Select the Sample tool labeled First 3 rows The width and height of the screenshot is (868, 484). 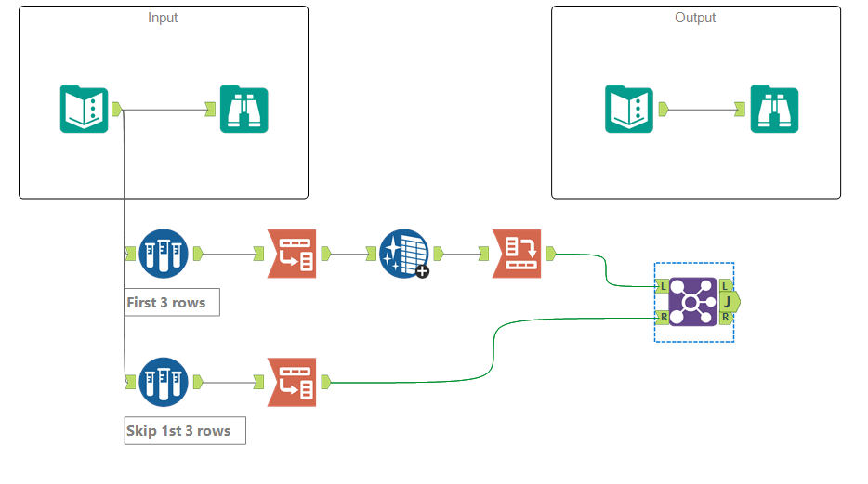click(164, 254)
